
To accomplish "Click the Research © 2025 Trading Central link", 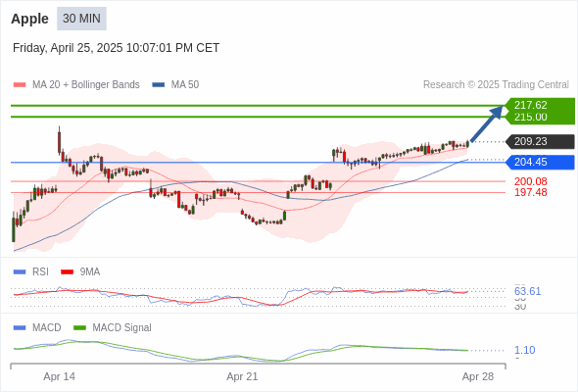I will 496,85.
